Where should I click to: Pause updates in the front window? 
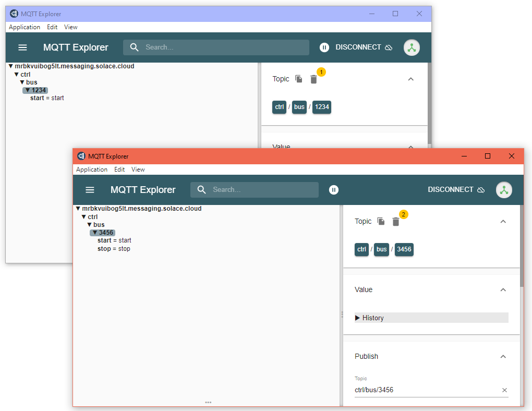click(334, 190)
